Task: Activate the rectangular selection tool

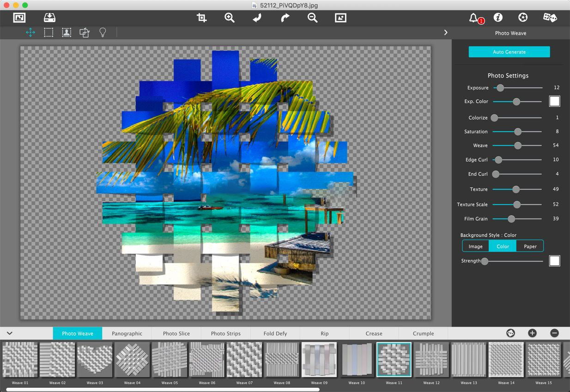Action: 48,32
